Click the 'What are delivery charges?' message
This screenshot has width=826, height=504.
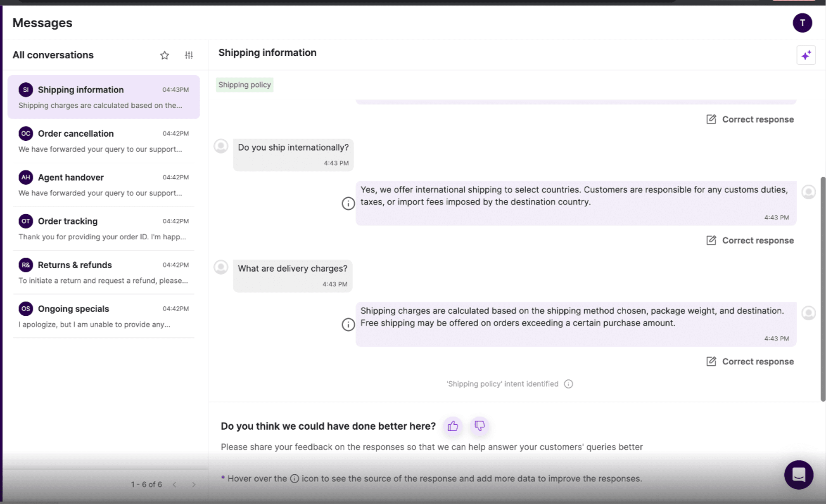click(293, 276)
